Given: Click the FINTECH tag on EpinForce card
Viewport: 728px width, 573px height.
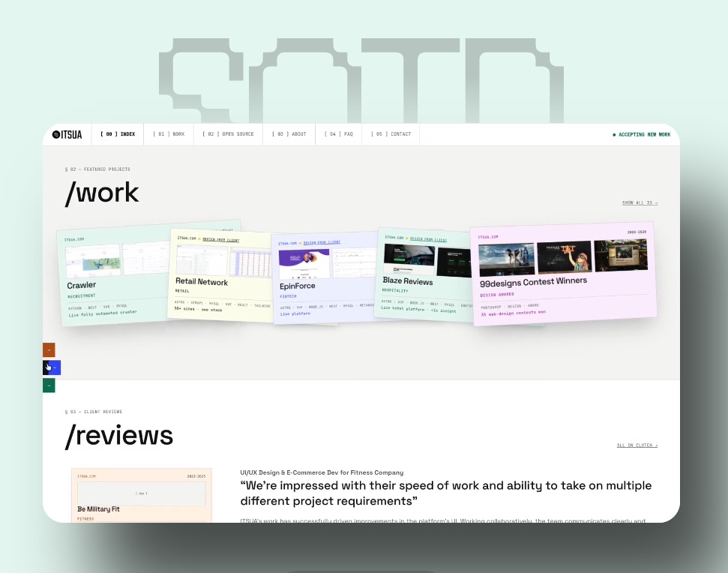Looking at the screenshot, I should pyautogui.click(x=288, y=296).
